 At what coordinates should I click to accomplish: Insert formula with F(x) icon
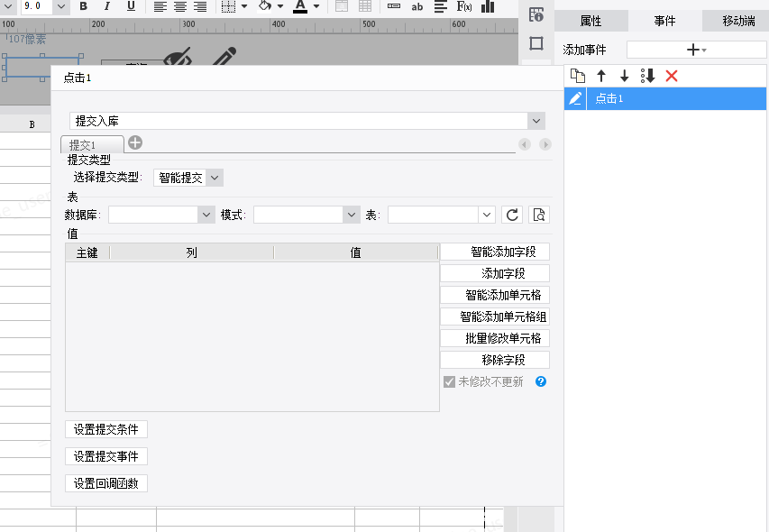[x=464, y=6]
